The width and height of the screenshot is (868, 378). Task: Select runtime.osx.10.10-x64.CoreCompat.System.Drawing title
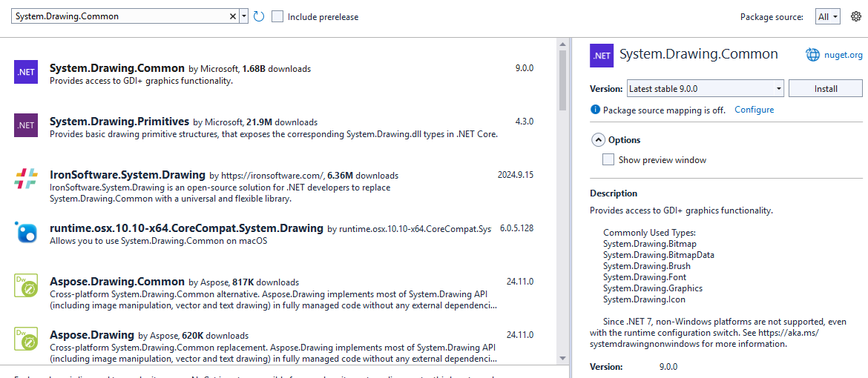(x=186, y=228)
